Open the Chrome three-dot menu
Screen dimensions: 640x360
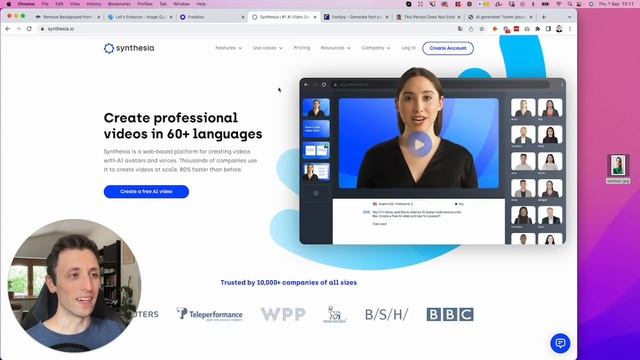[570, 29]
